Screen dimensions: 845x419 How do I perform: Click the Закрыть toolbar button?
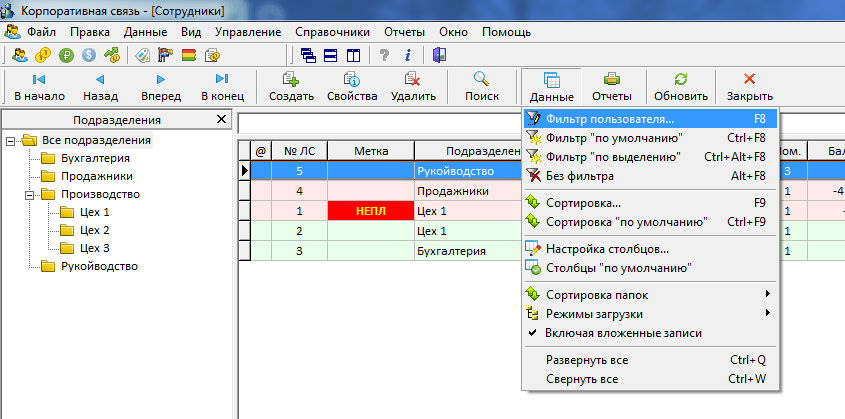pyautogui.click(x=750, y=87)
